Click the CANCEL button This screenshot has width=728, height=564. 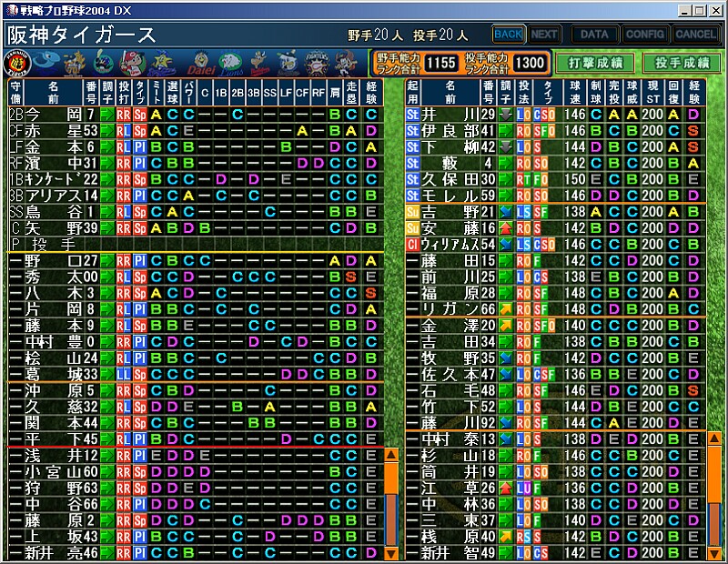(695, 35)
